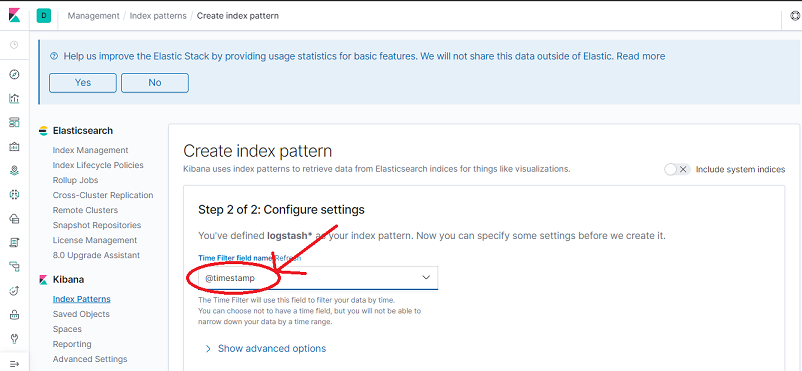
Task: Click the Create index pattern page title
Action: click(x=258, y=151)
